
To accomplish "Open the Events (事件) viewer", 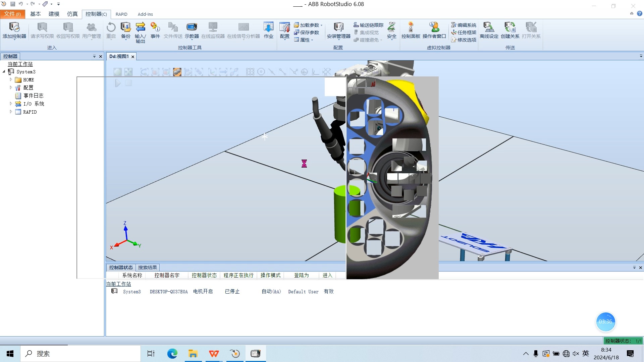I will click(155, 30).
